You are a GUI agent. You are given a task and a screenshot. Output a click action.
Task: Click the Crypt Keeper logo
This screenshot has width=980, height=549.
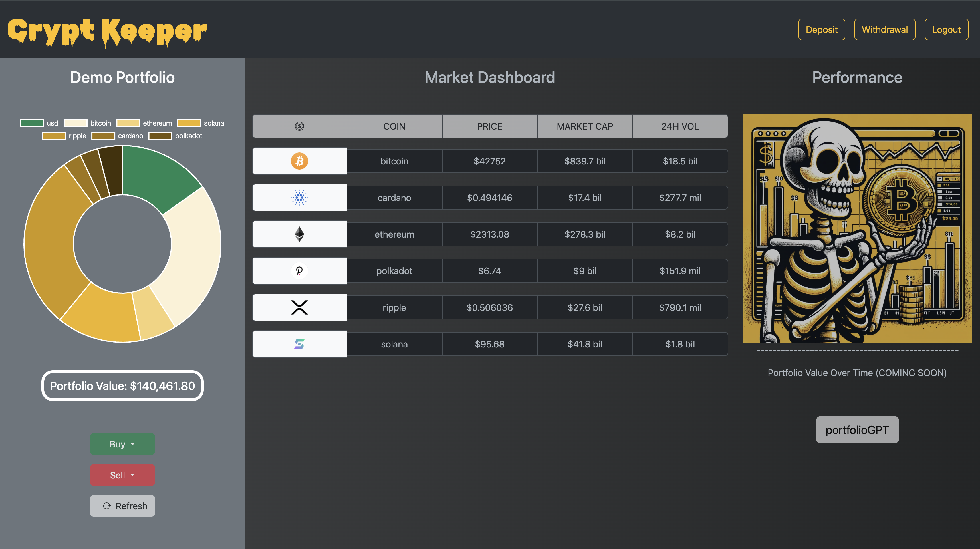(107, 31)
